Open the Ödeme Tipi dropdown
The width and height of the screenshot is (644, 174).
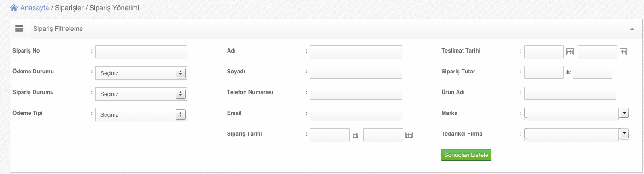(141, 114)
